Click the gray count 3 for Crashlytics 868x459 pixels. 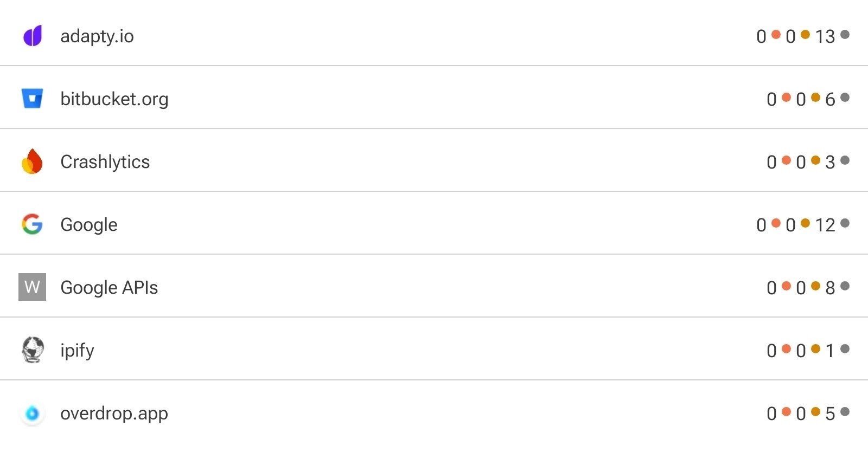(x=830, y=163)
